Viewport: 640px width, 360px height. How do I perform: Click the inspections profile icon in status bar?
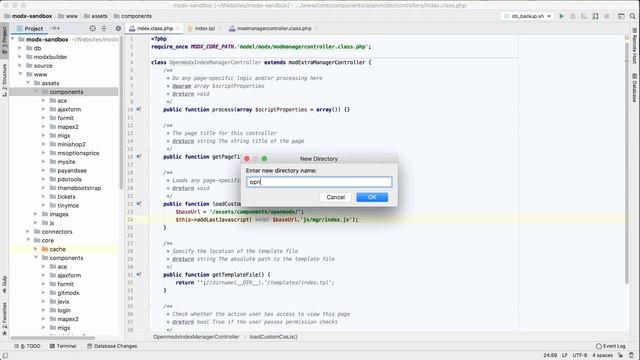click(x=631, y=356)
